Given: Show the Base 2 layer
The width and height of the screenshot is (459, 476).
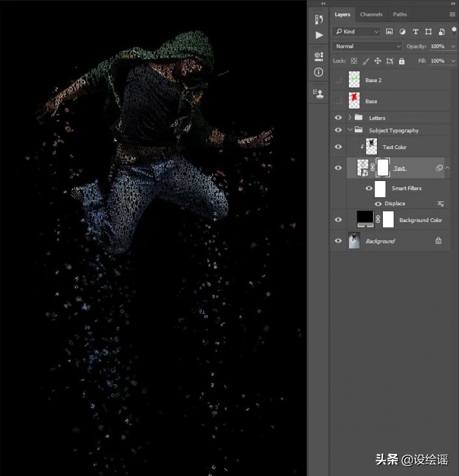Looking at the screenshot, I should point(338,80).
